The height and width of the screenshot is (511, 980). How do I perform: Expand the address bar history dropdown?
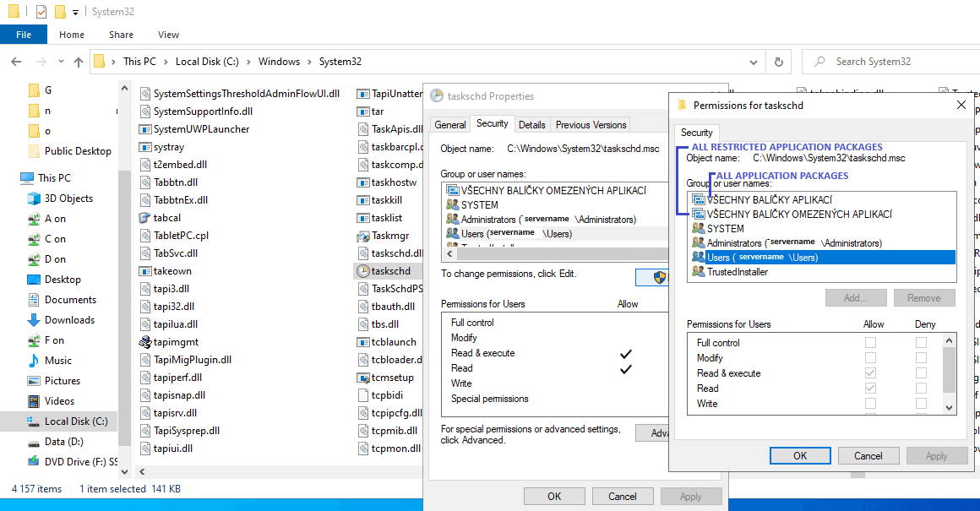point(753,62)
